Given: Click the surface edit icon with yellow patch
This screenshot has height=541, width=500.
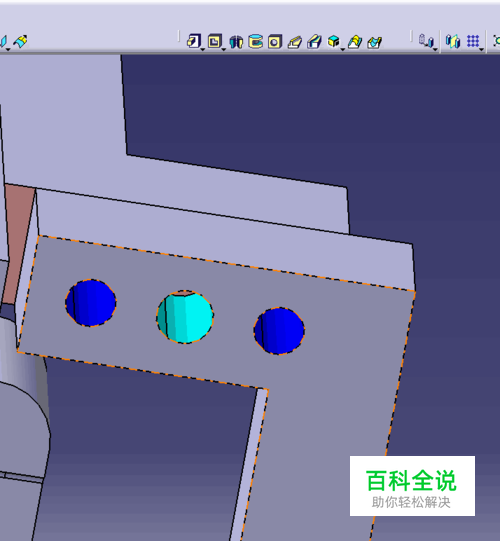Looking at the screenshot, I should (x=20, y=42).
